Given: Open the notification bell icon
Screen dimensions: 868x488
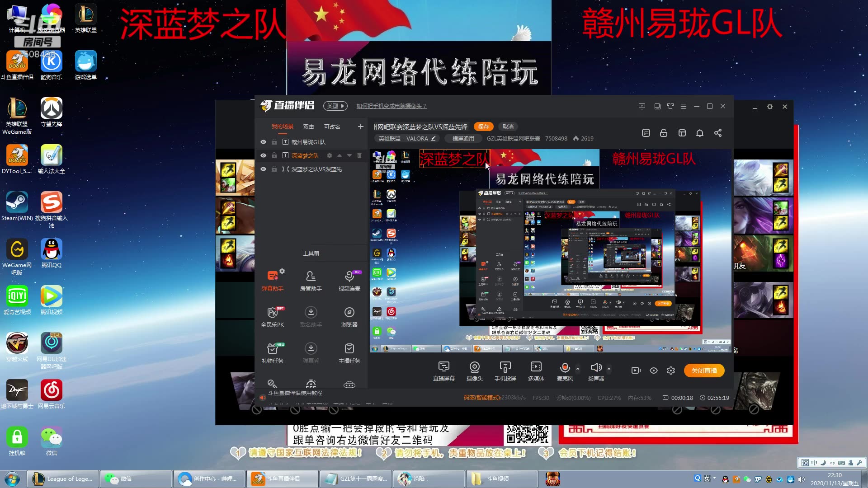Looking at the screenshot, I should tap(699, 133).
